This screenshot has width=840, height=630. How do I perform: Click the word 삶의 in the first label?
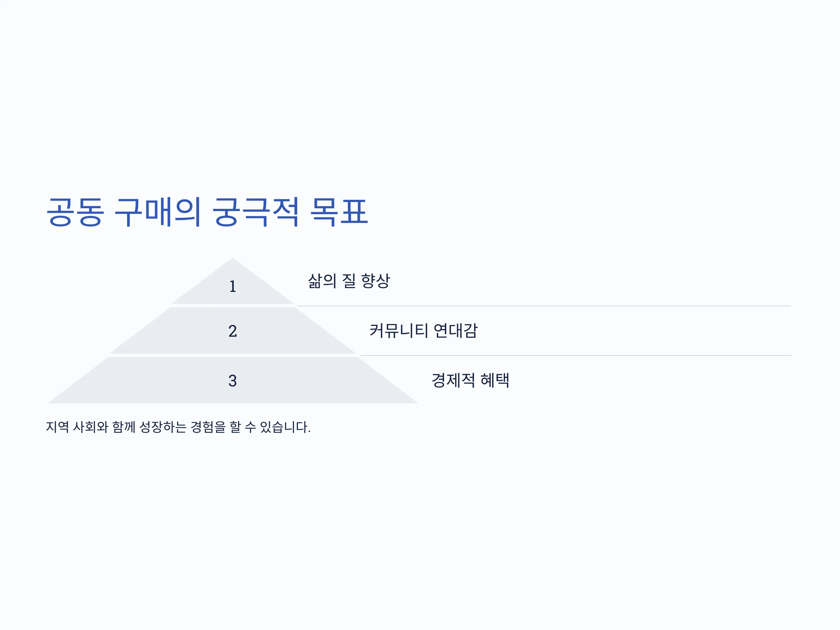pos(322,281)
